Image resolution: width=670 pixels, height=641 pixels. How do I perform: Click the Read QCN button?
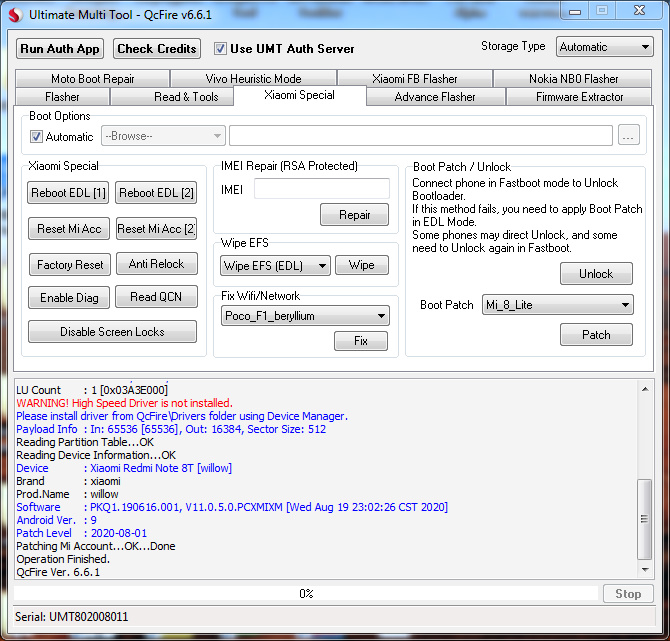(156, 297)
